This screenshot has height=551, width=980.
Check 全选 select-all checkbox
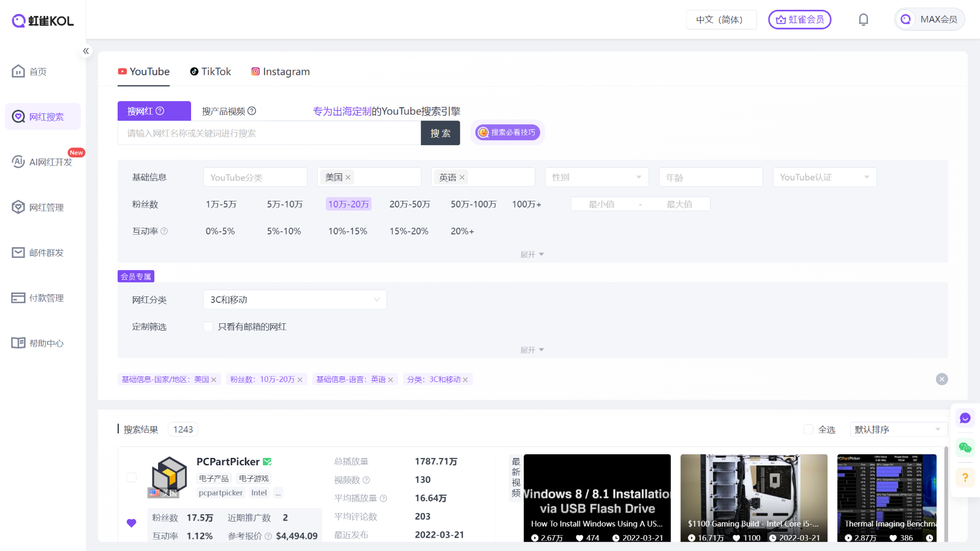809,429
